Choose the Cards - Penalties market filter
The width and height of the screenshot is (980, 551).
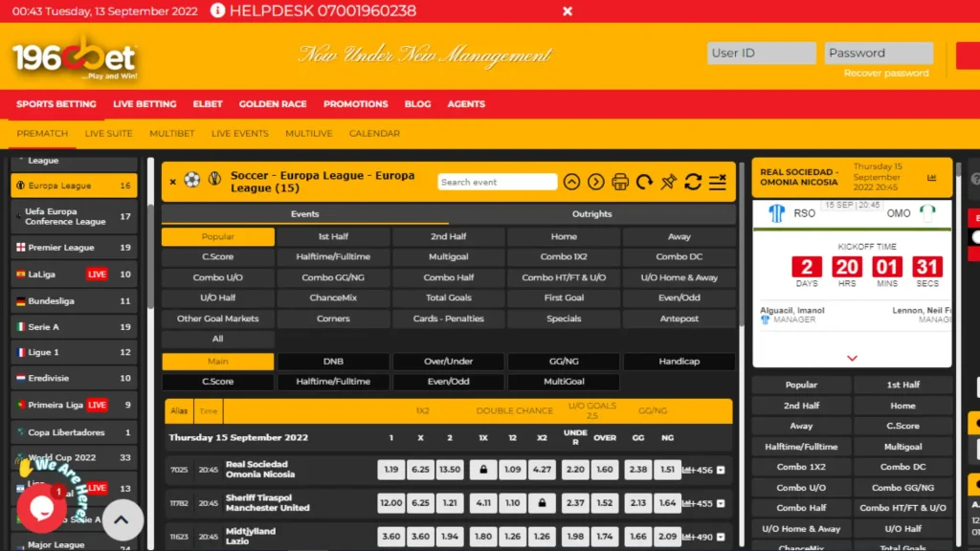coord(448,319)
